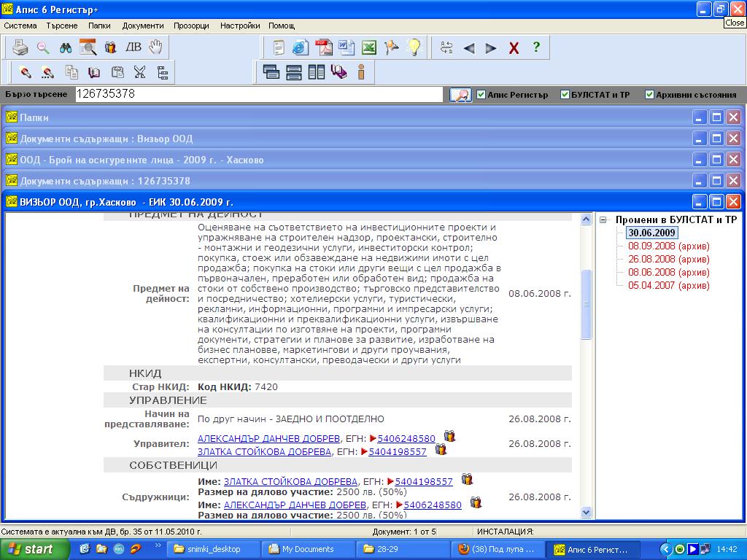
Task: Click the scissors cut icon
Action: click(139, 72)
